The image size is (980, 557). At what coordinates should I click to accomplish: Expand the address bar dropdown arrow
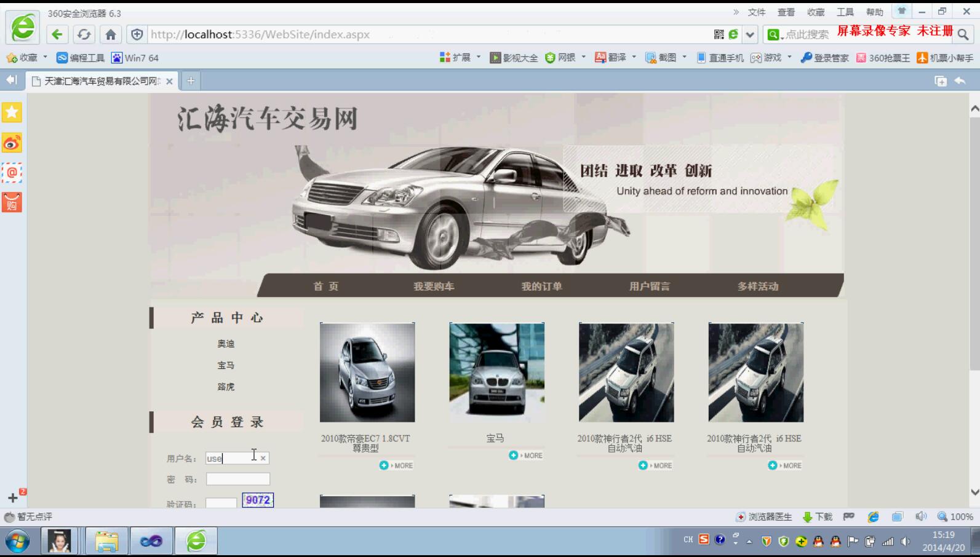click(x=750, y=34)
